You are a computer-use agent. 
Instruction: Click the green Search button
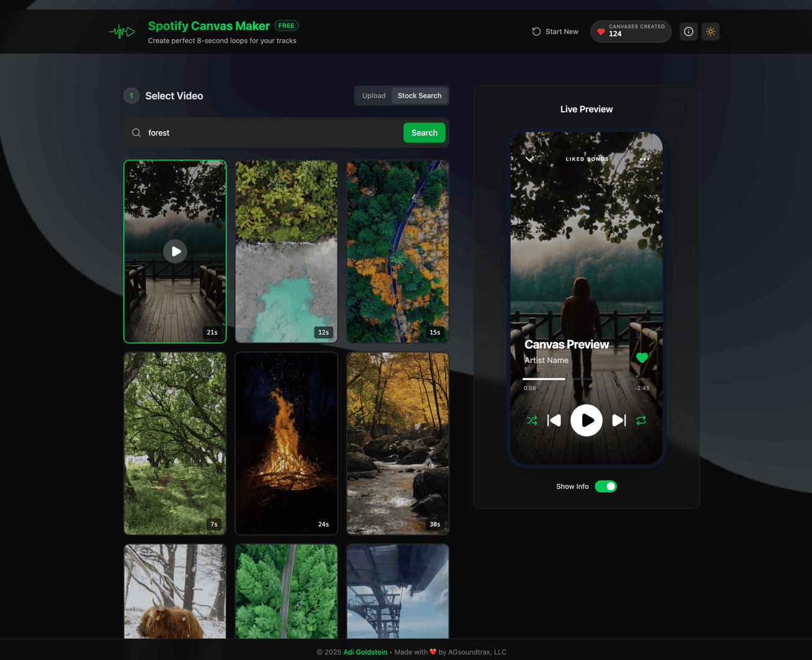(424, 133)
